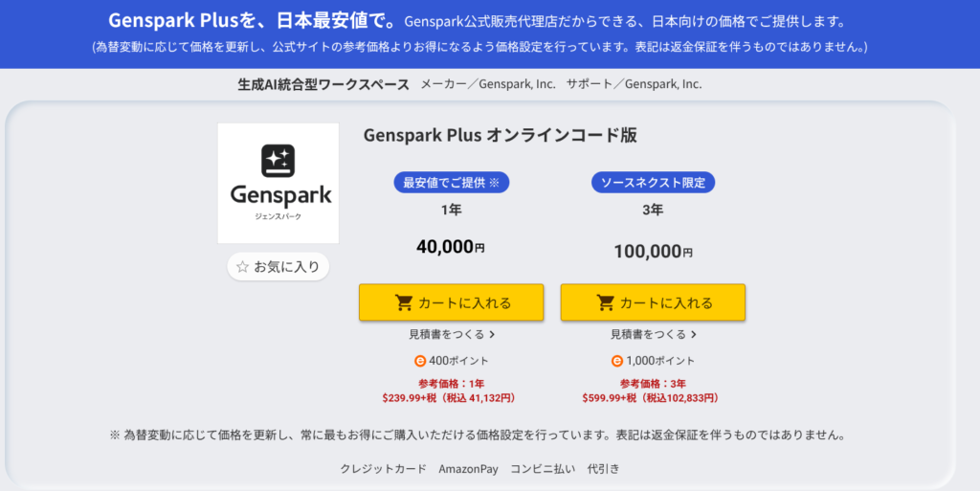Choose the クレジットカード payment option

point(383,469)
